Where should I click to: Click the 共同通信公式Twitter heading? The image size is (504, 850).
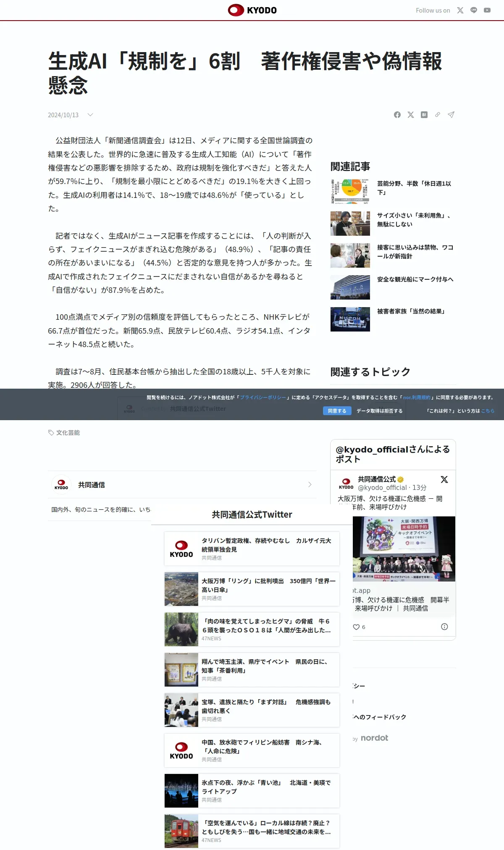252,514
